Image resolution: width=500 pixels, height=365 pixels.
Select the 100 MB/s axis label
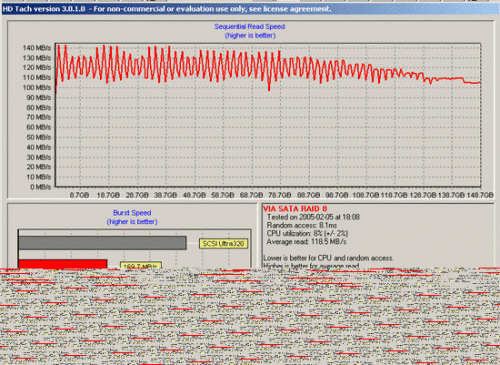coord(37,87)
